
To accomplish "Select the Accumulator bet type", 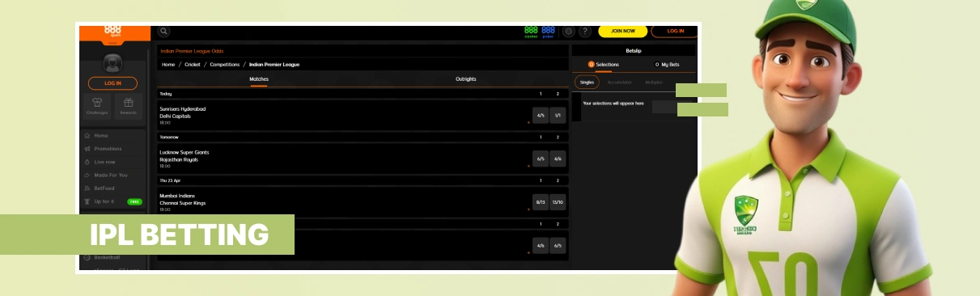I will [x=620, y=82].
